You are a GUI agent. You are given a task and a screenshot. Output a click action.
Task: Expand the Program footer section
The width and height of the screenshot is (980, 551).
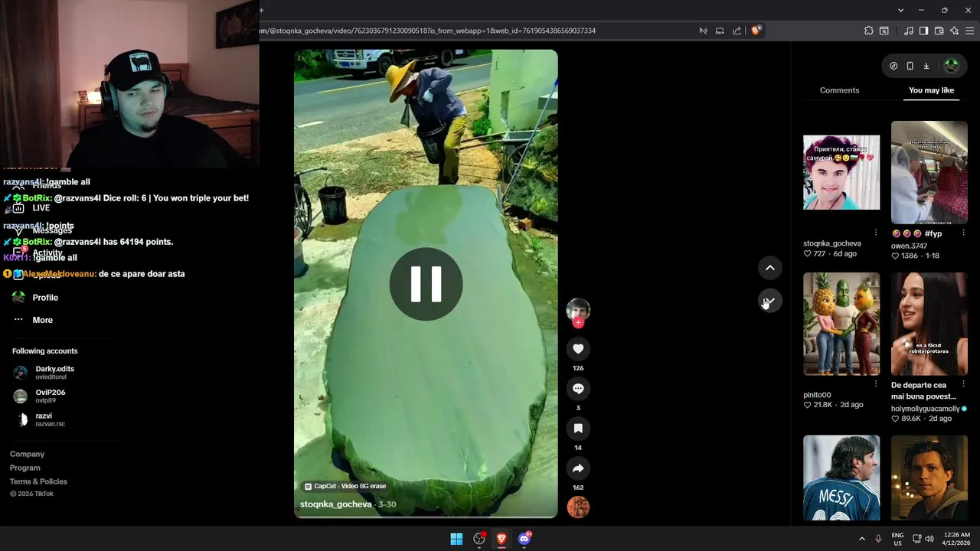[25, 468]
